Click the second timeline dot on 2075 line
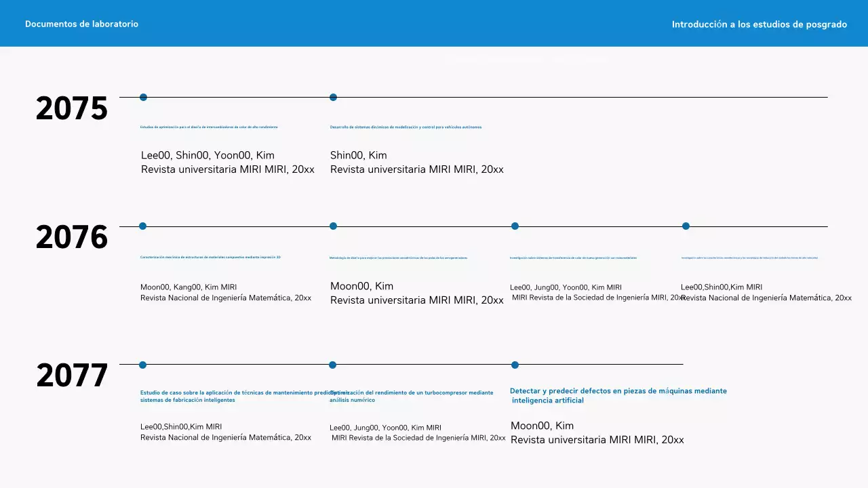Image resolution: width=868 pixels, height=488 pixels. pos(333,97)
